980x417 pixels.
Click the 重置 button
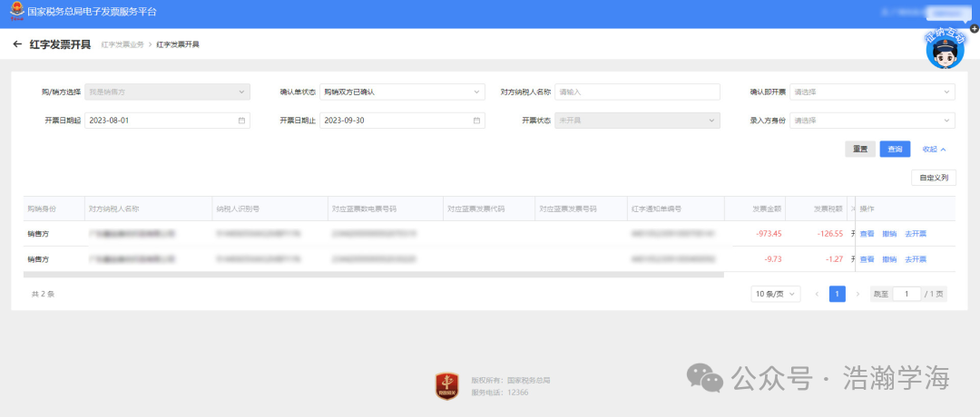[x=860, y=149]
